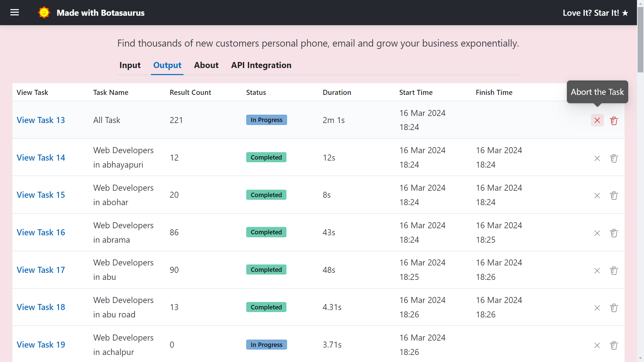Delete Task 18 via trash icon
644x362 pixels.
coord(614,308)
